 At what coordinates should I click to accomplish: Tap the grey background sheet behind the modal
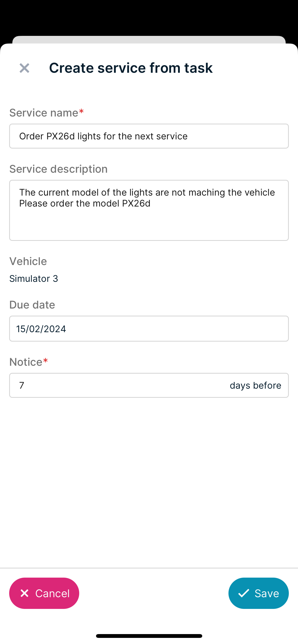(x=149, y=39)
